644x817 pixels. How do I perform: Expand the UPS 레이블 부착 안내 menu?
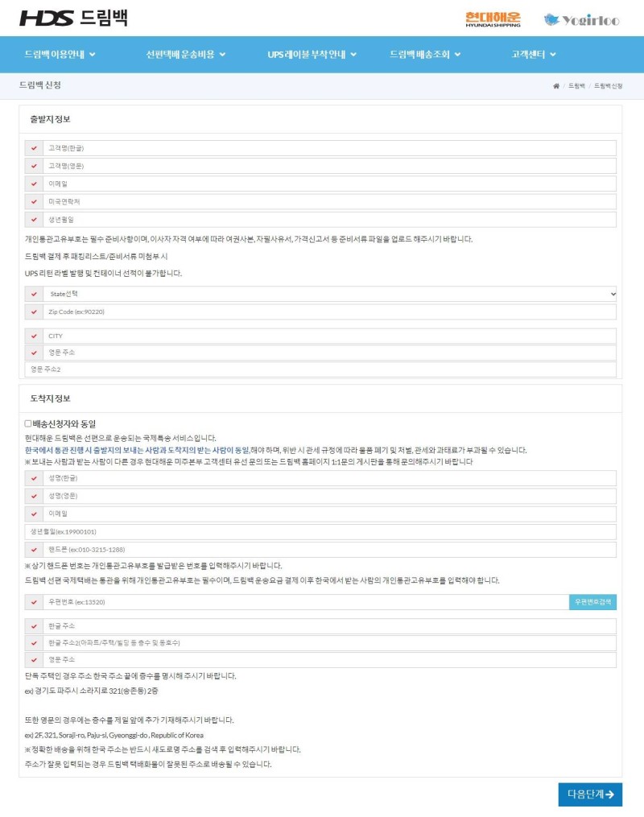(x=312, y=54)
